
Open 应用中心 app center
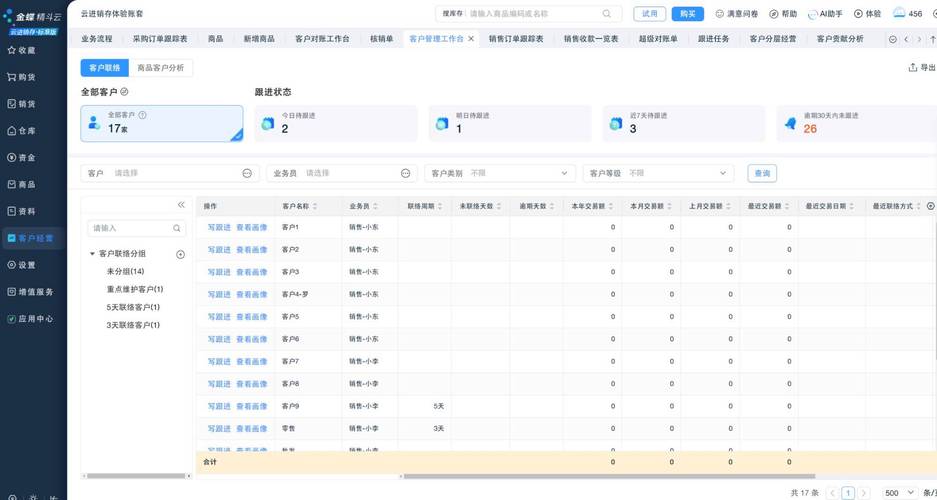pos(30,319)
